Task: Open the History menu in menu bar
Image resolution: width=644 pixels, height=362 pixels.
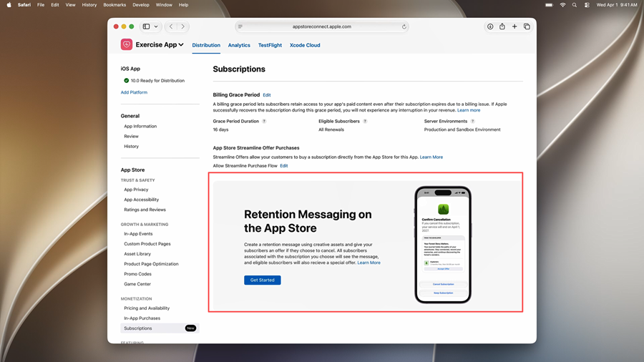Action: (89, 5)
